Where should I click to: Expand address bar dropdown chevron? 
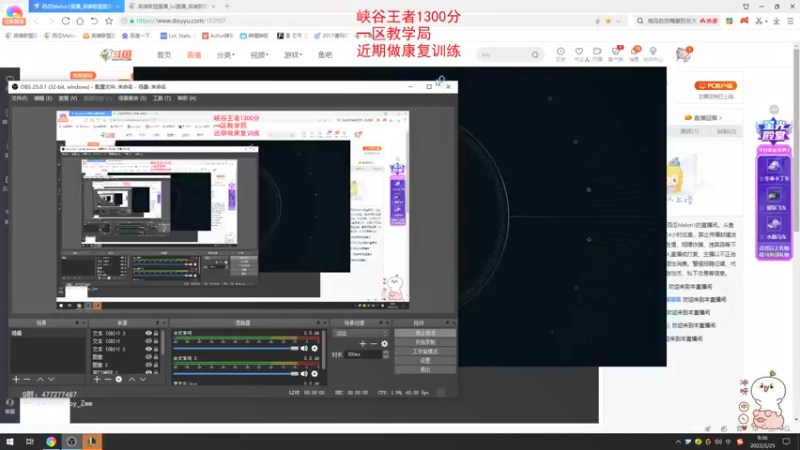[x=618, y=21]
